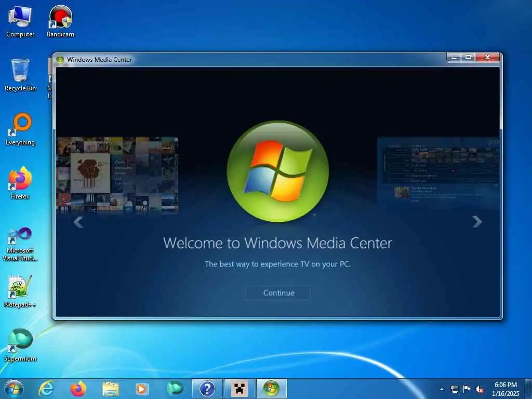Viewport: 532px width, 399px height.
Task: Select the album art collage thumbnail
Action: tap(117, 175)
